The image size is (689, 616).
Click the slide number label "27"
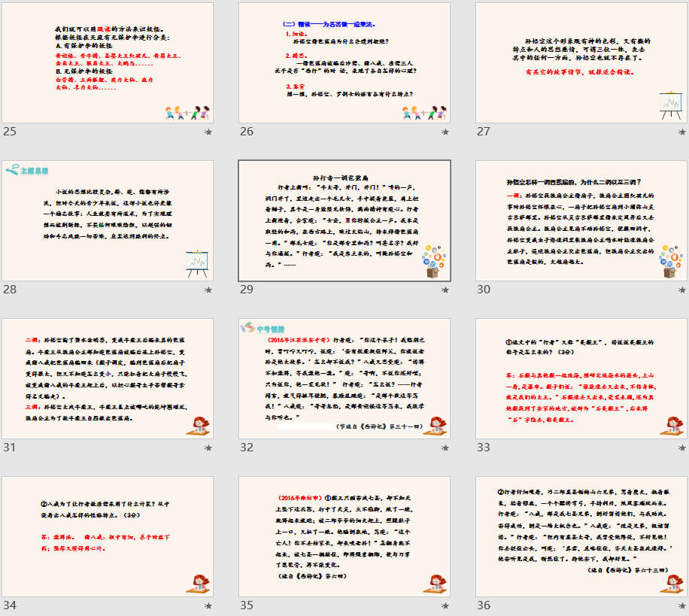[x=484, y=132]
